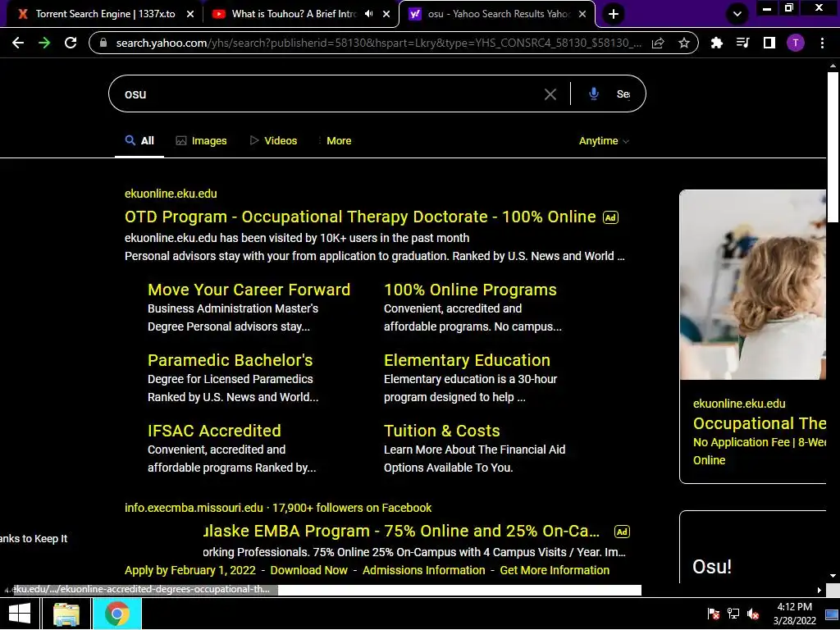Click Apply by February 1, 2022 link
840x630 pixels.
[x=190, y=571]
